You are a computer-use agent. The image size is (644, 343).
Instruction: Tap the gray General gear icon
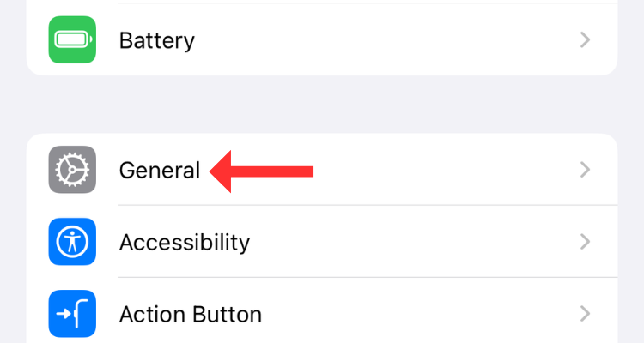click(72, 170)
